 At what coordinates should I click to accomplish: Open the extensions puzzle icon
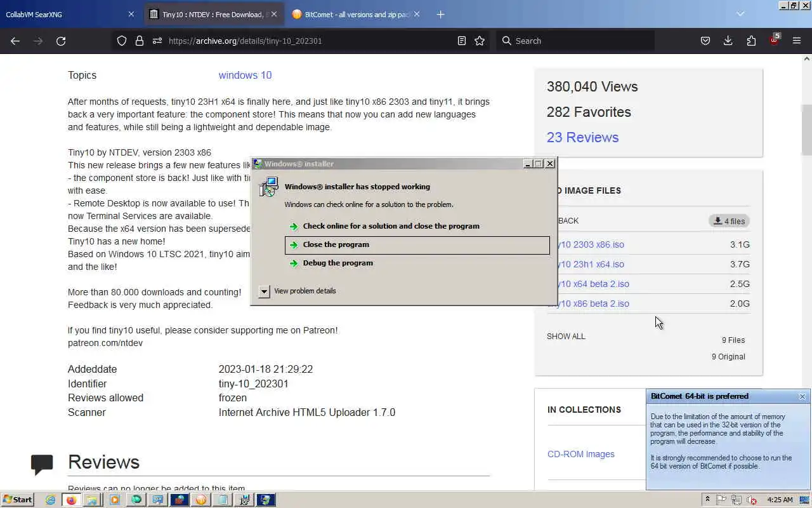tap(751, 41)
